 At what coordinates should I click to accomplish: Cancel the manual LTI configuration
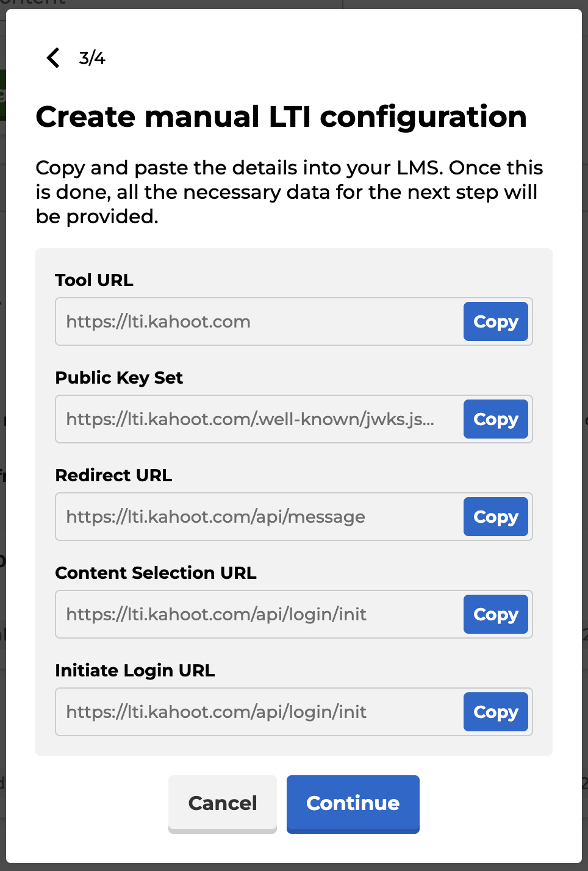click(x=223, y=804)
